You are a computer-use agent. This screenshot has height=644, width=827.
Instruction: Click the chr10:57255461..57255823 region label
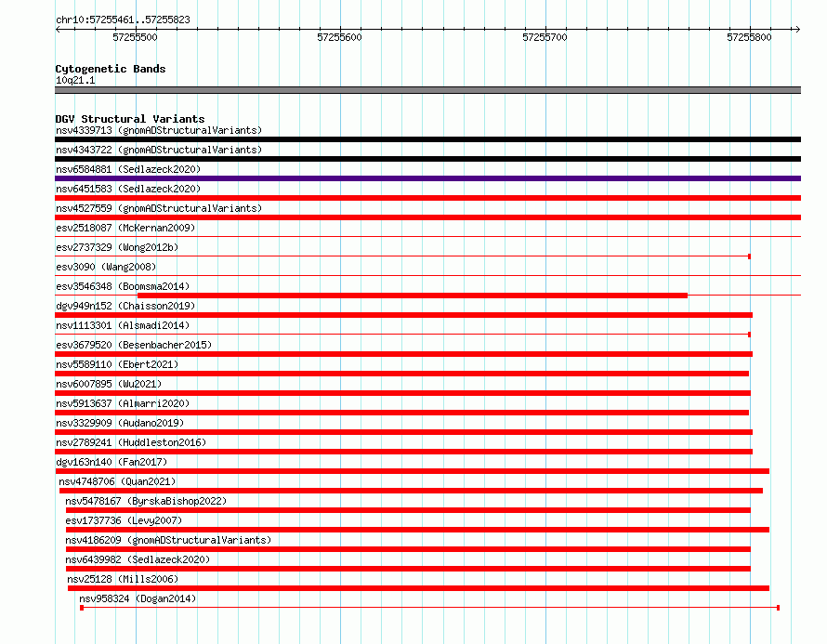pos(123,20)
